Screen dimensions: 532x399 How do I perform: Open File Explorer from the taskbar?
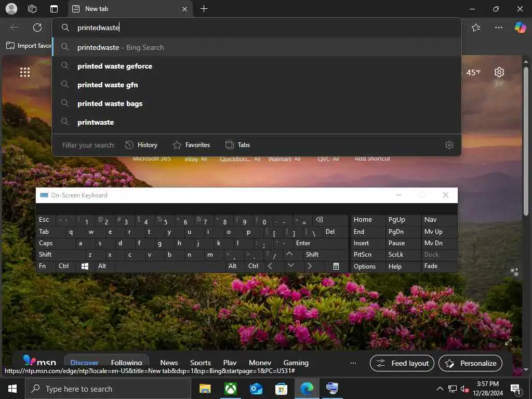tap(205, 389)
